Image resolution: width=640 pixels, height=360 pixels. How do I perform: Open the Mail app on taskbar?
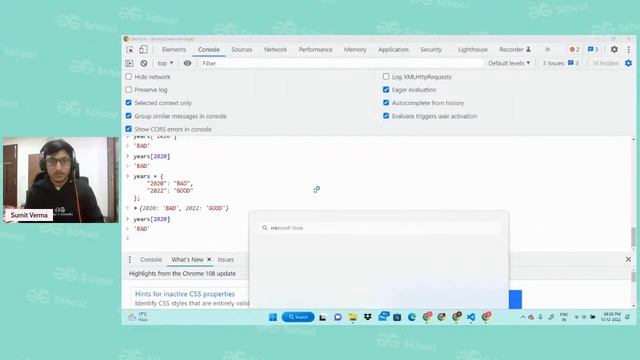(x=383, y=316)
